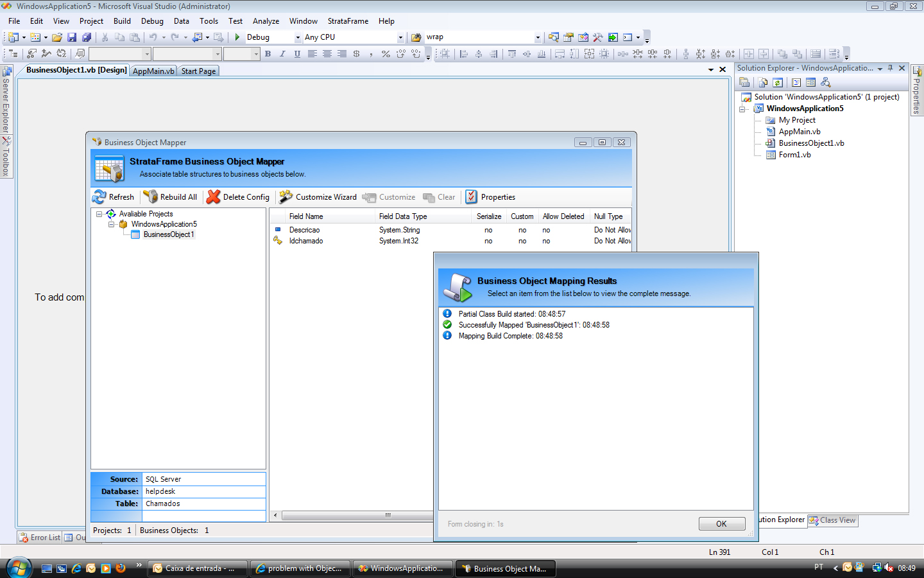This screenshot has width=924, height=578.
Task: Click Refresh in Business Object Mapper toolbar
Action: tap(114, 197)
